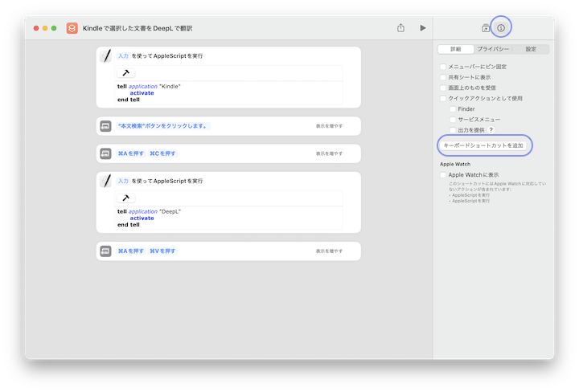Click the DeepL AppleScript action icon
The width and height of the screenshot is (579, 392).
[106, 181]
